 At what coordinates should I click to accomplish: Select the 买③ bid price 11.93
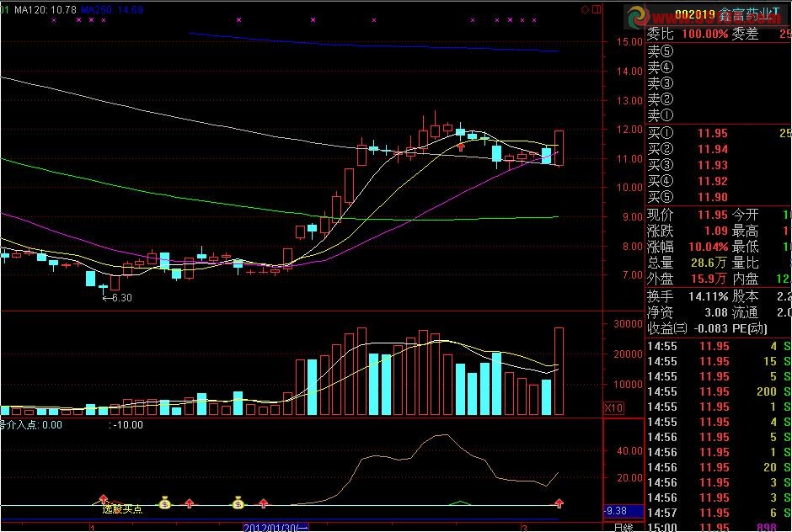713,165
